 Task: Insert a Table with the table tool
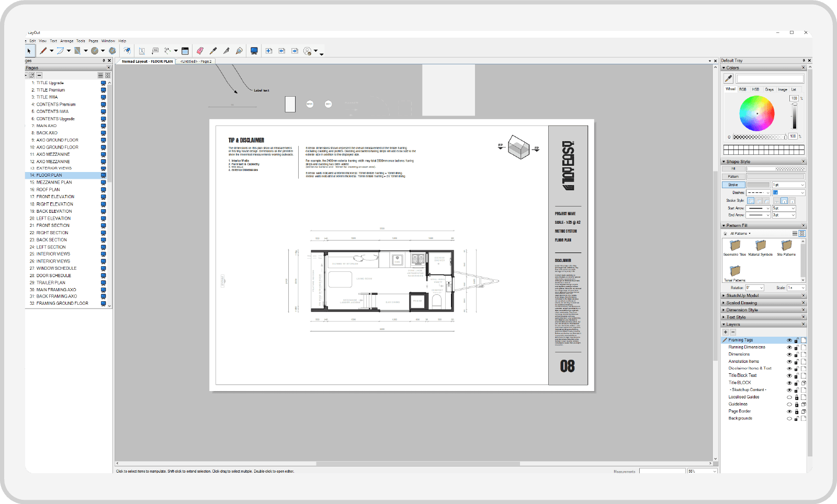click(x=185, y=51)
